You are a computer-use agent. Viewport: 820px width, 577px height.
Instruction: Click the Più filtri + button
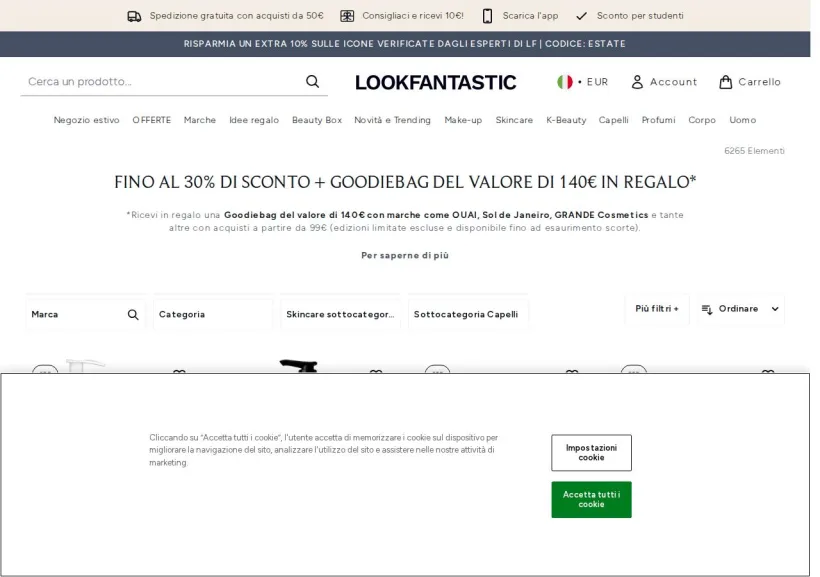(657, 309)
